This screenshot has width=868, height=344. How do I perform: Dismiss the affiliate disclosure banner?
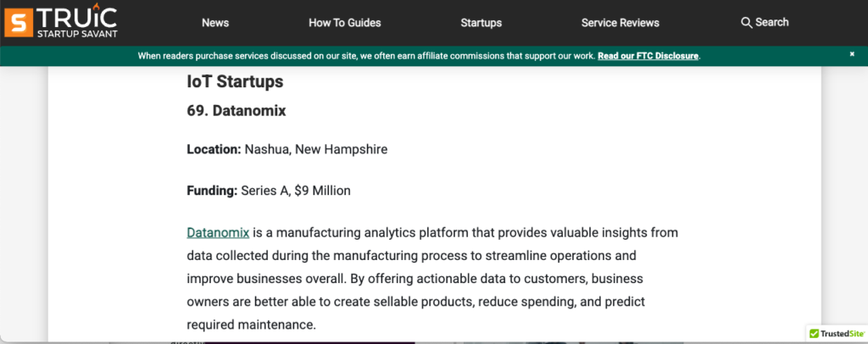pos(852,53)
